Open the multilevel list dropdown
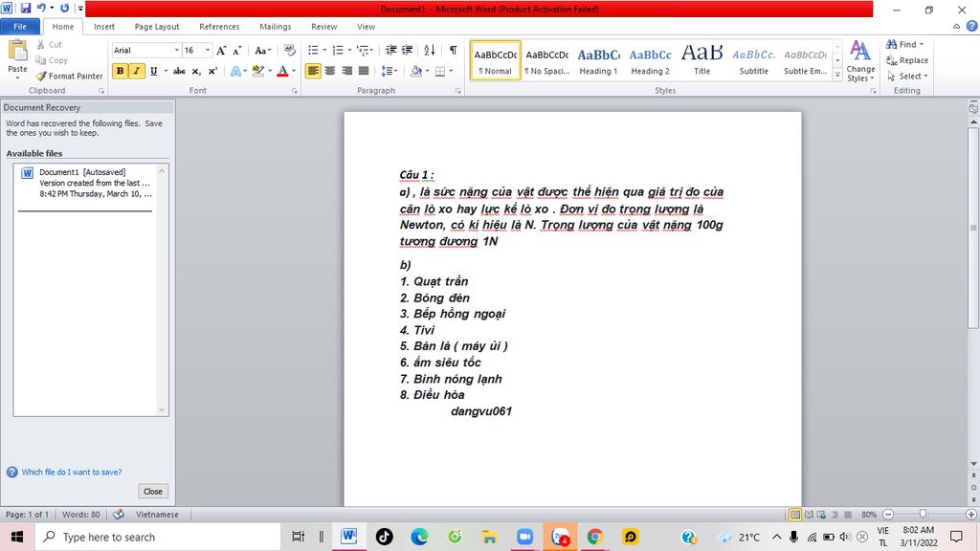Screen dimensions: 980x551 pyautogui.click(x=372, y=50)
